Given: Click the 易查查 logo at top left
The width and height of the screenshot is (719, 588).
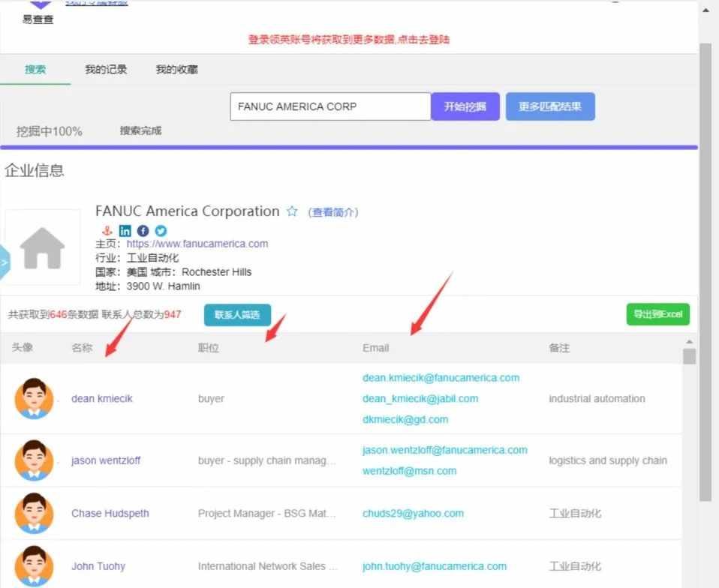Looking at the screenshot, I should point(38,12).
